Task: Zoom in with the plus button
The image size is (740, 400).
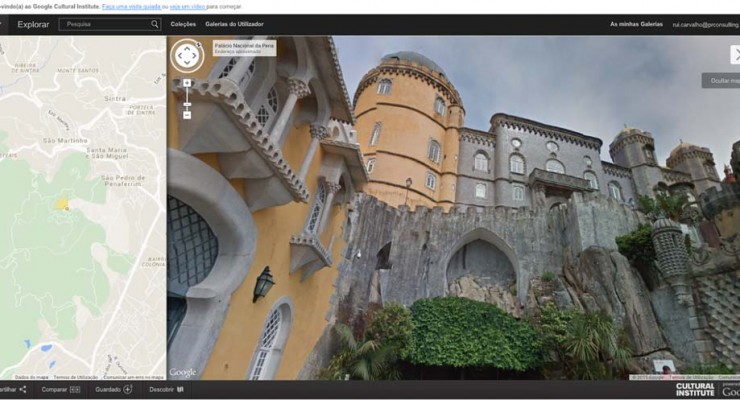Action: (187, 83)
